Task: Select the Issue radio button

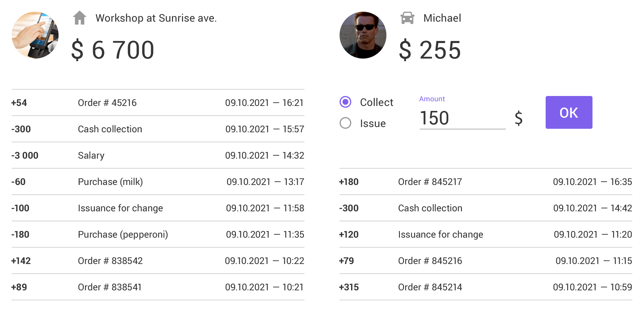Action: tap(345, 123)
